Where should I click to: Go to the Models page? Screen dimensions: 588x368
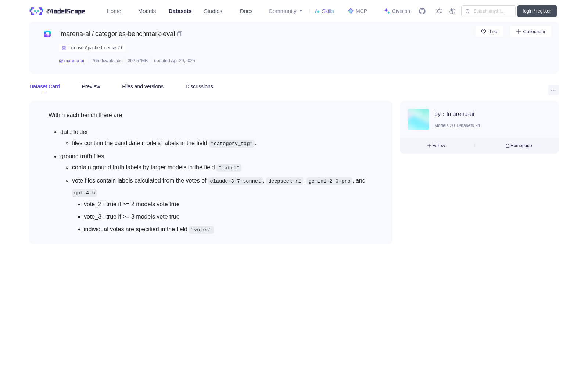click(x=147, y=11)
